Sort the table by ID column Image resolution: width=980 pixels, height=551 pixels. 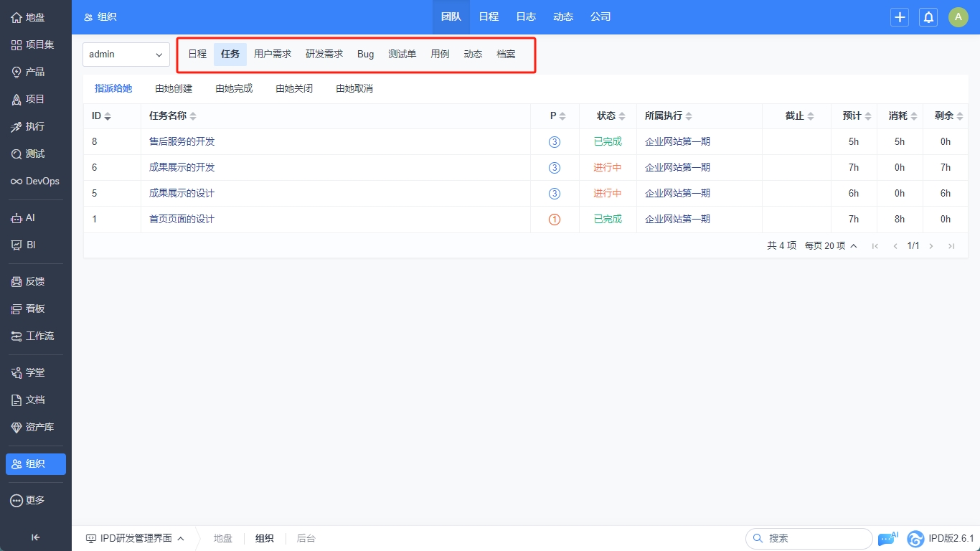tap(101, 116)
